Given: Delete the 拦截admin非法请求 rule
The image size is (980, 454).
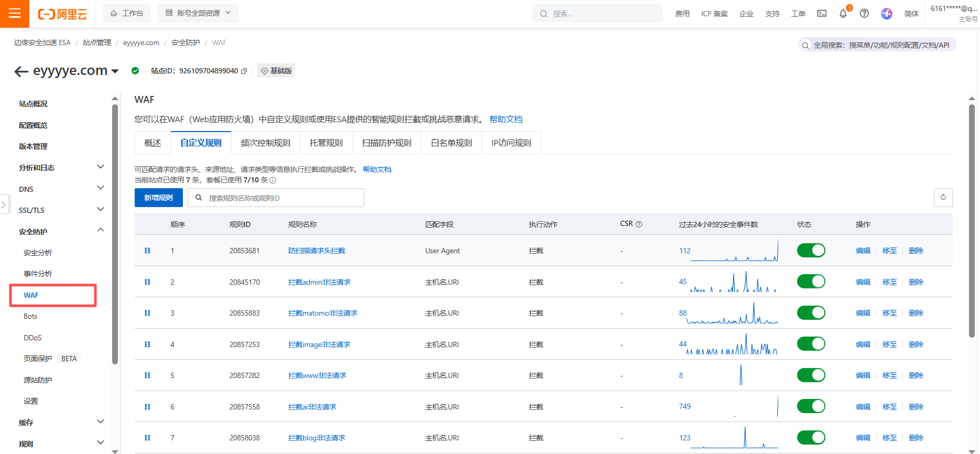Looking at the screenshot, I should [x=916, y=282].
